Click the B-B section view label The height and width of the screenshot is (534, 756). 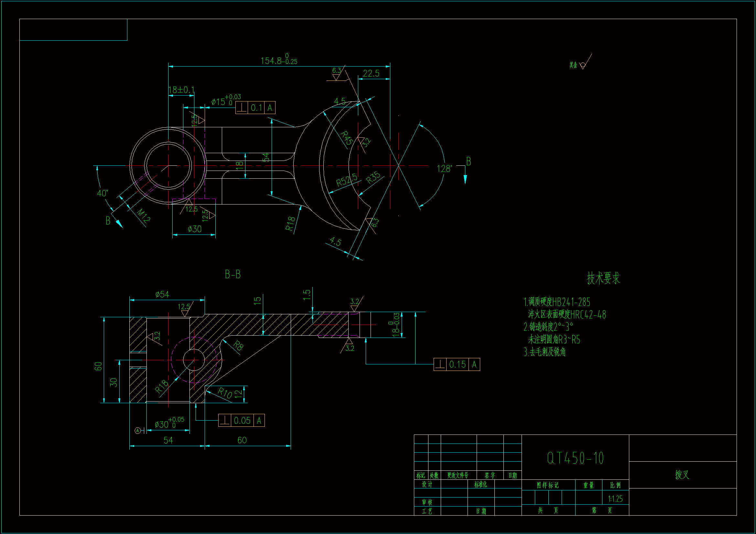tap(233, 274)
